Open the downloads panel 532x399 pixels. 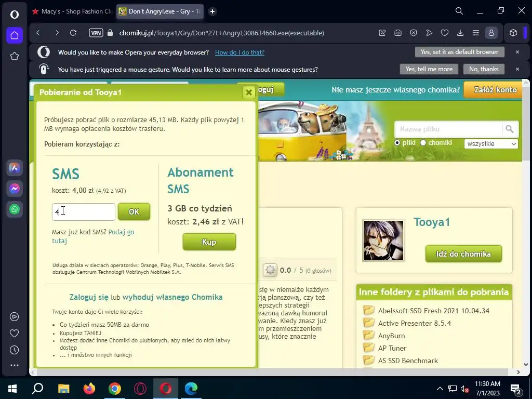click(x=460, y=33)
